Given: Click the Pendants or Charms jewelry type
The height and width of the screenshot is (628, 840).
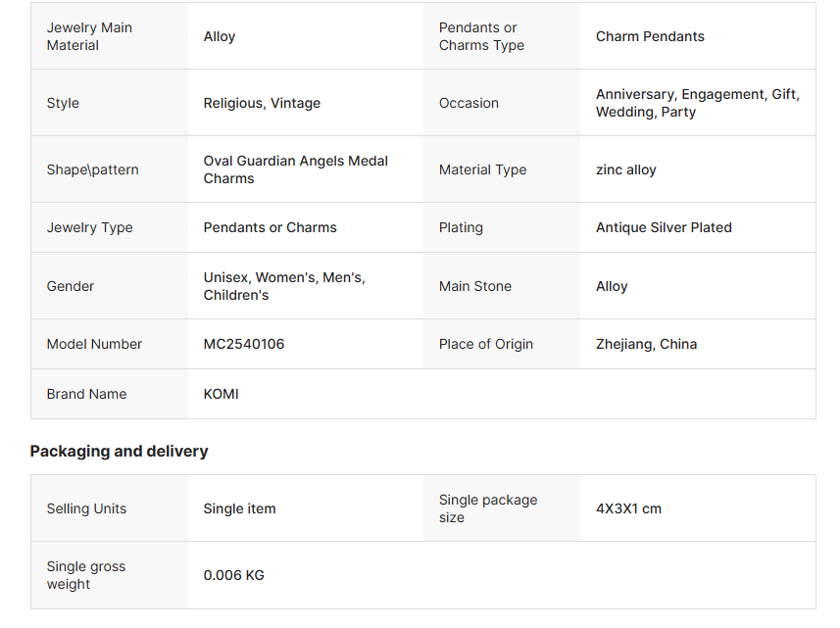Looking at the screenshot, I should point(270,227).
